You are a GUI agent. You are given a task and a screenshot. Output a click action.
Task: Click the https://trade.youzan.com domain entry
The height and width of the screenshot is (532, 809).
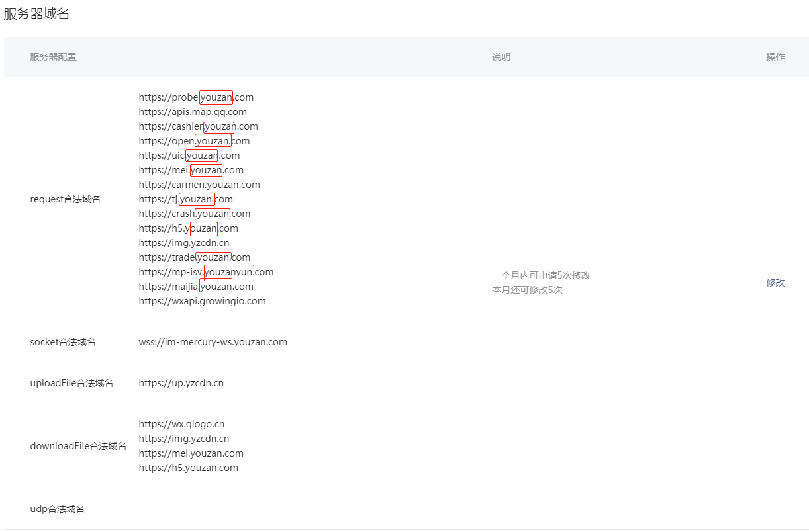(195, 257)
